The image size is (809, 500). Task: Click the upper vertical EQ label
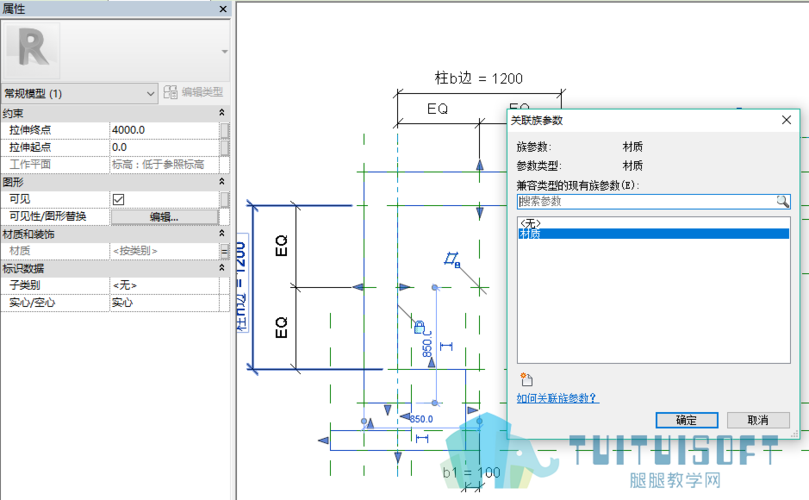(281, 245)
